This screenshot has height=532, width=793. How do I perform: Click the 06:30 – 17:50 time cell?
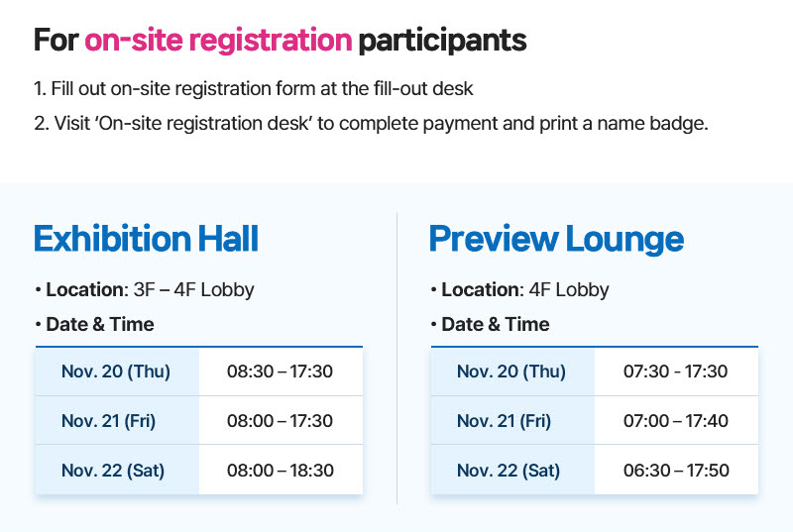(675, 471)
